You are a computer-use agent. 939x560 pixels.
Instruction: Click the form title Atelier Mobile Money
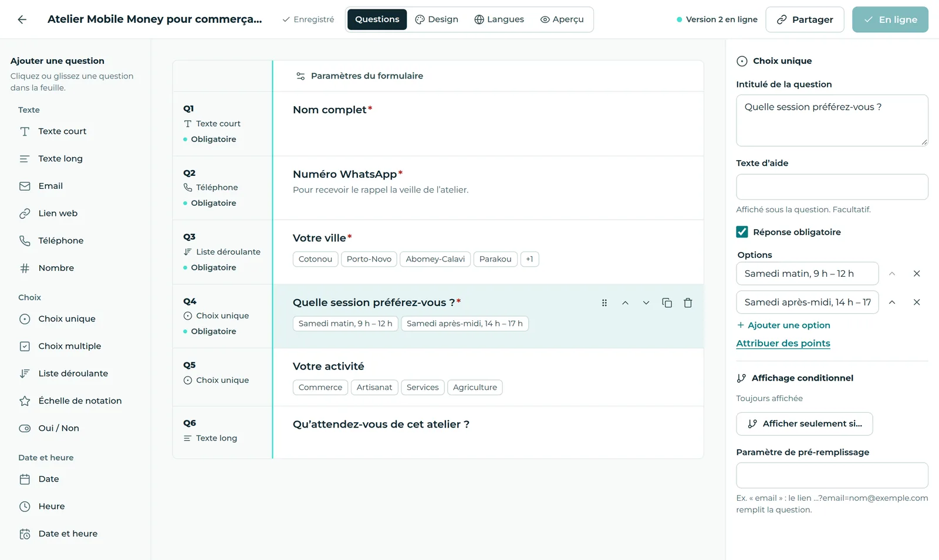[154, 19]
